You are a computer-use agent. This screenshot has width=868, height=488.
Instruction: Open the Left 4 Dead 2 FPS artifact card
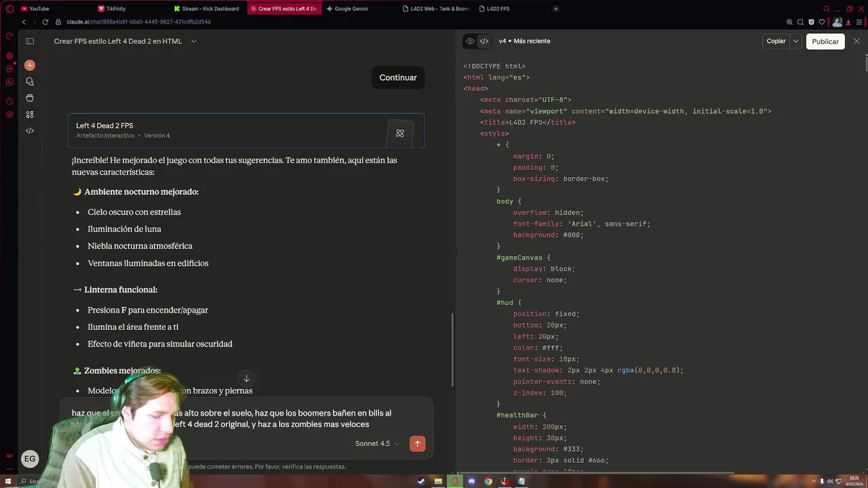pos(246,131)
